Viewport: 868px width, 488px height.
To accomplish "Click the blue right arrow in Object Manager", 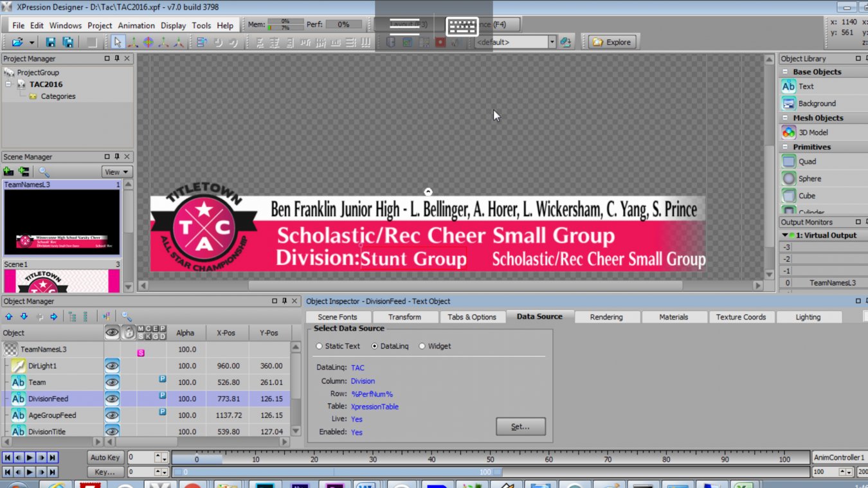I will tap(54, 316).
